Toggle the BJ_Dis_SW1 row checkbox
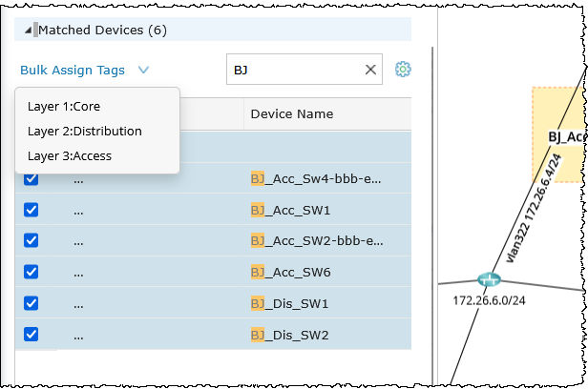The image size is (588, 389). pyautogui.click(x=31, y=303)
